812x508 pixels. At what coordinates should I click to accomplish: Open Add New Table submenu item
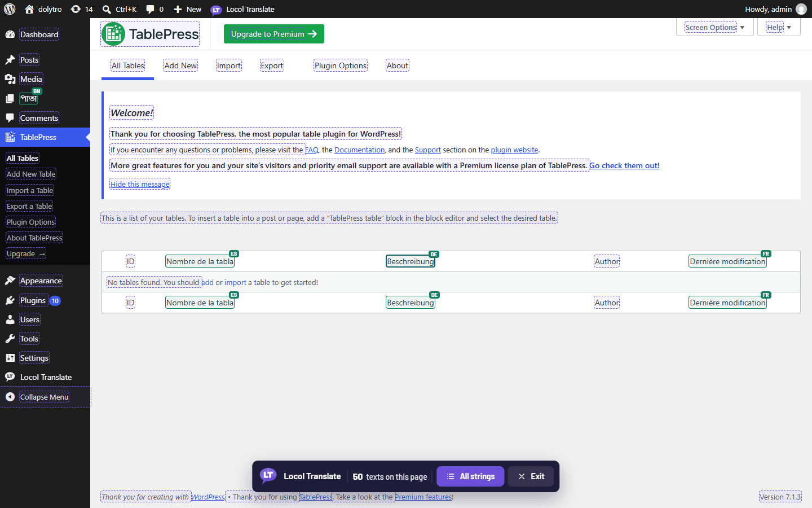(31, 174)
